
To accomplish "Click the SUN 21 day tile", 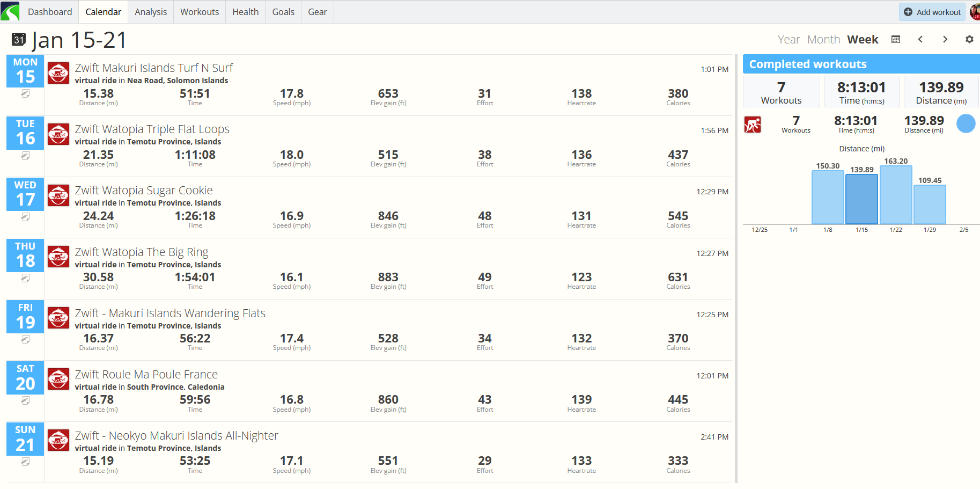I will [x=25, y=439].
